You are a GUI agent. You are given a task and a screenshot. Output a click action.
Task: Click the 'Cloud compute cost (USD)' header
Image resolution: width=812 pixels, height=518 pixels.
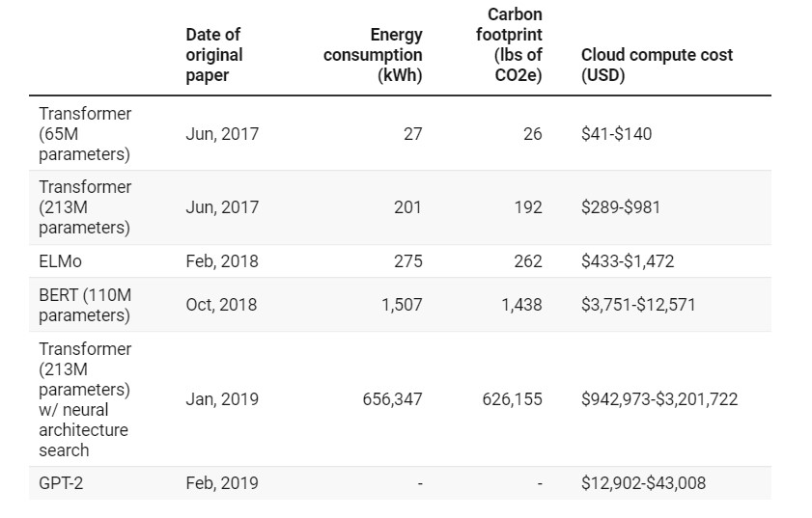tap(657, 65)
